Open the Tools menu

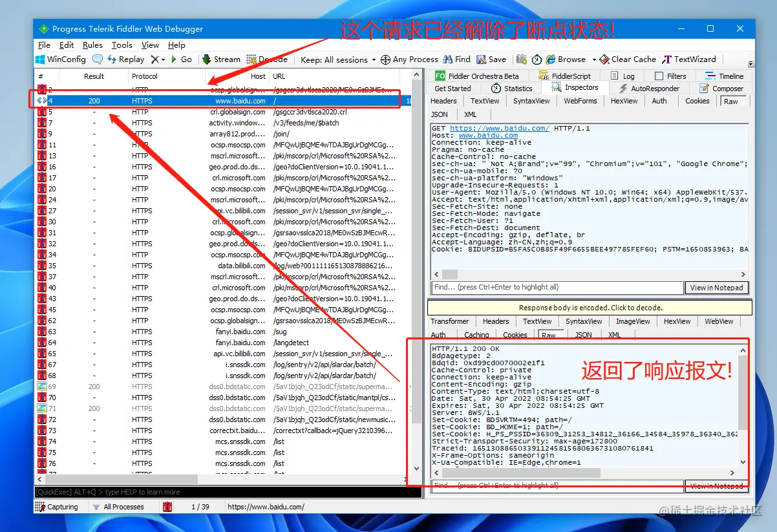[122, 45]
